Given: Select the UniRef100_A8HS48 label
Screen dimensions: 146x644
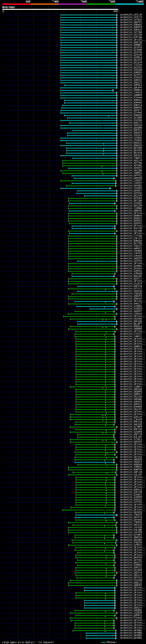Looking at the screenshot, I should coord(131,178).
